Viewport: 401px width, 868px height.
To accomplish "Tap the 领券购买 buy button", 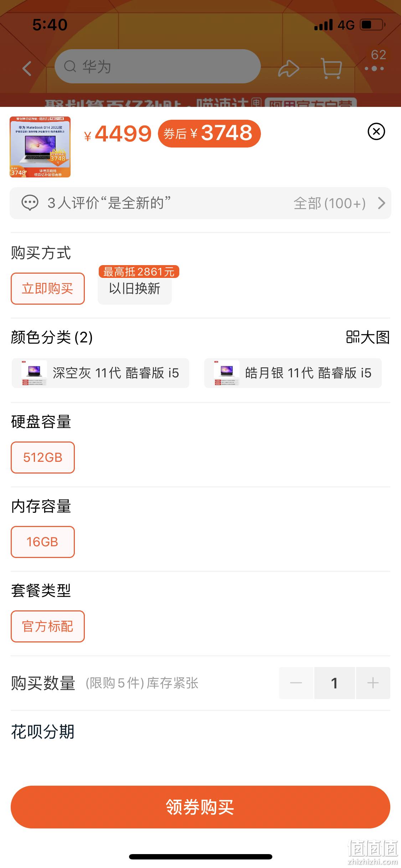I will pos(200,807).
